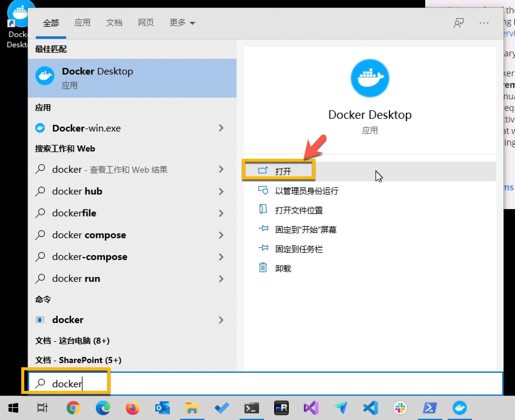Open Slack from the taskbar
The image size is (515, 420).
[x=400, y=408]
